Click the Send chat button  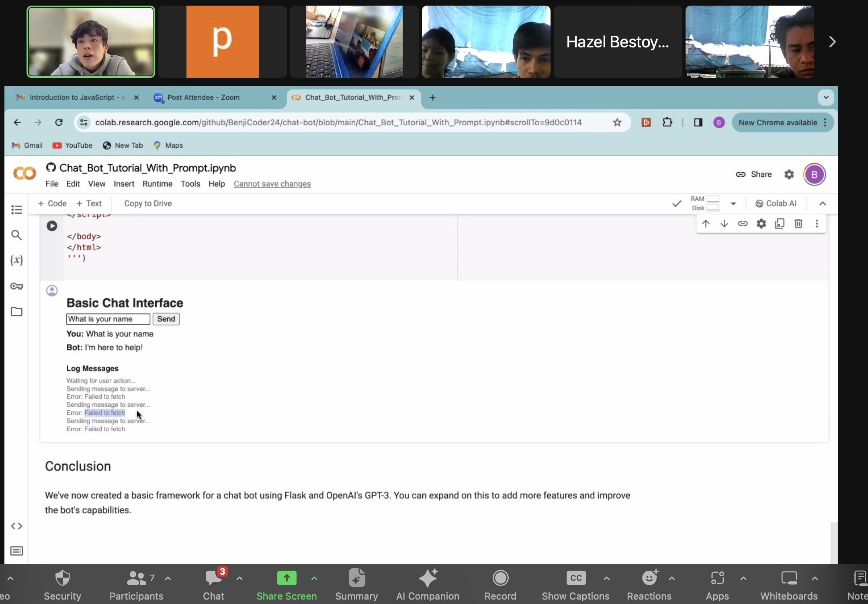click(166, 319)
